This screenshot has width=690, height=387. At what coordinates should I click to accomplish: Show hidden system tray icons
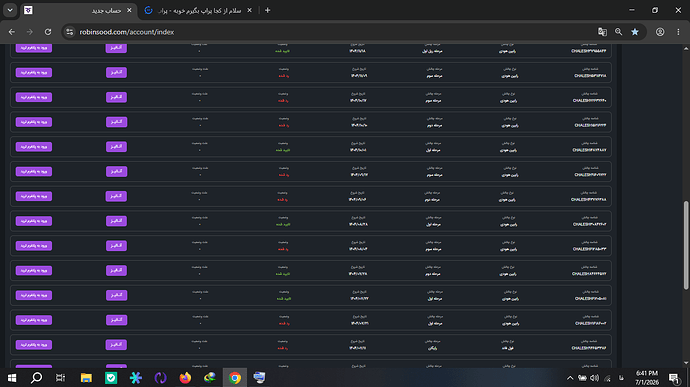(x=570, y=378)
